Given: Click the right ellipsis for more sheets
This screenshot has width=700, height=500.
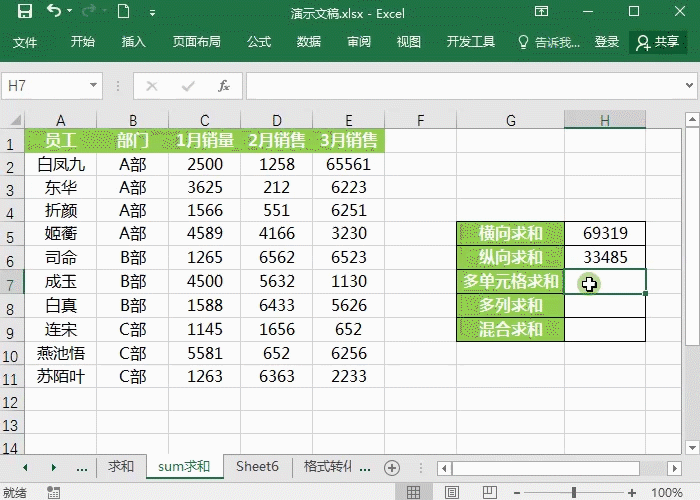Looking at the screenshot, I should click(x=365, y=468).
